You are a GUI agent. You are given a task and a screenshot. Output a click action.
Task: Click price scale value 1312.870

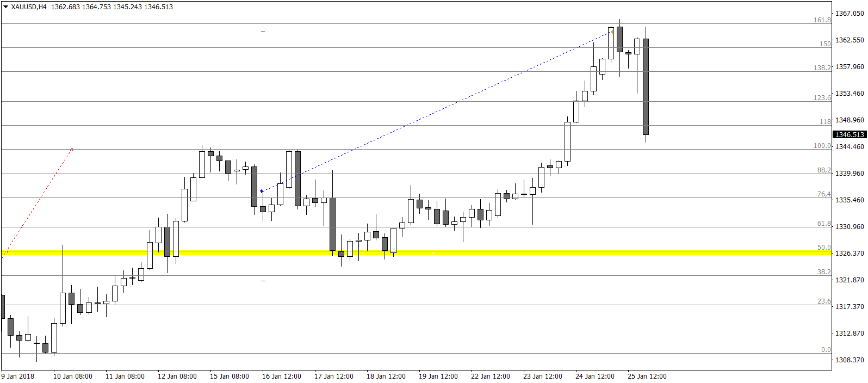(850, 333)
